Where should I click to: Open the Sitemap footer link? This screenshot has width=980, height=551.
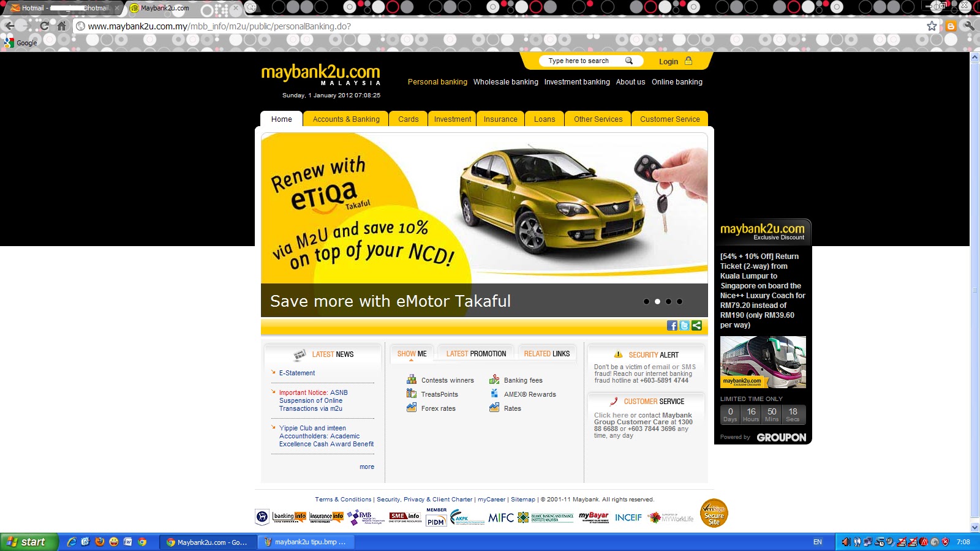[523, 500]
